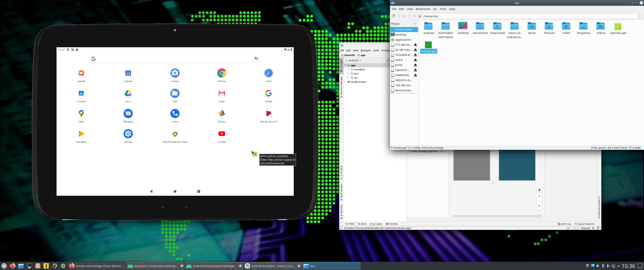Open the Navigate menu in Android Studio

[366, 50]
